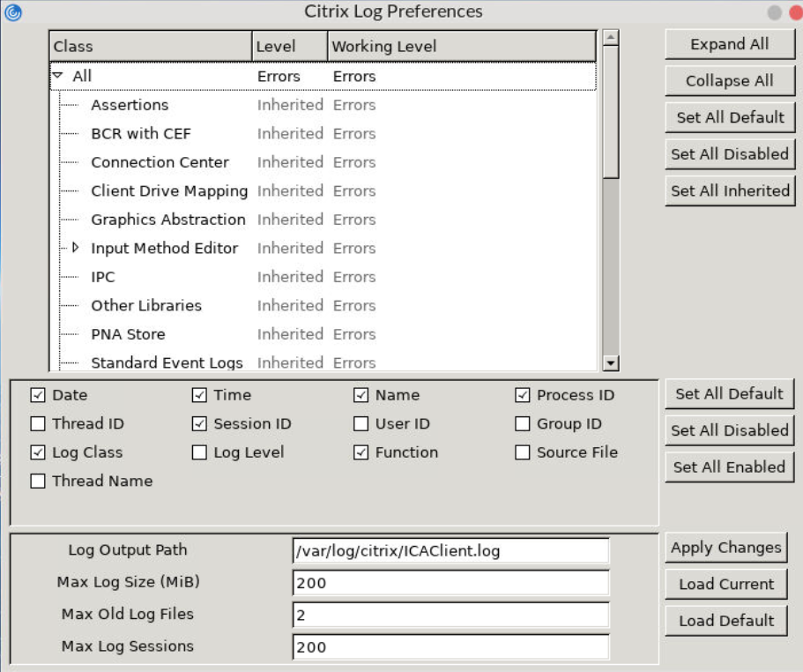Select the IPC class row
The height and width of the screenshot is (672, 803).
[103, 277]
